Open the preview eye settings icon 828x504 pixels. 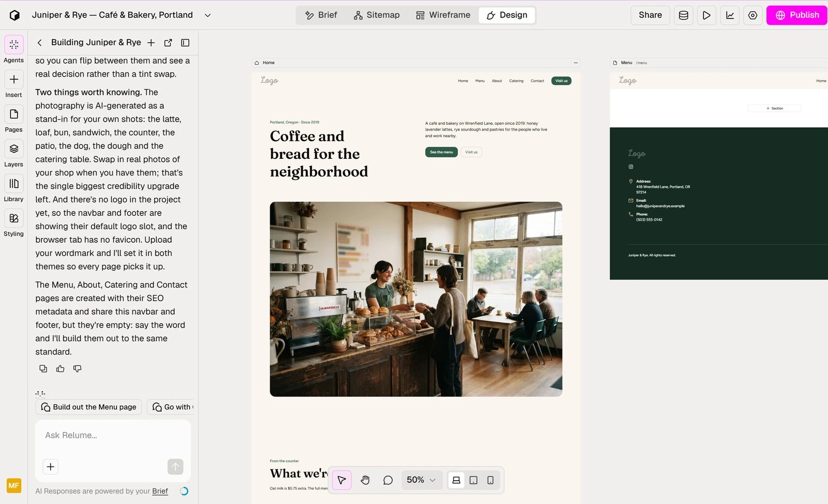753,15
